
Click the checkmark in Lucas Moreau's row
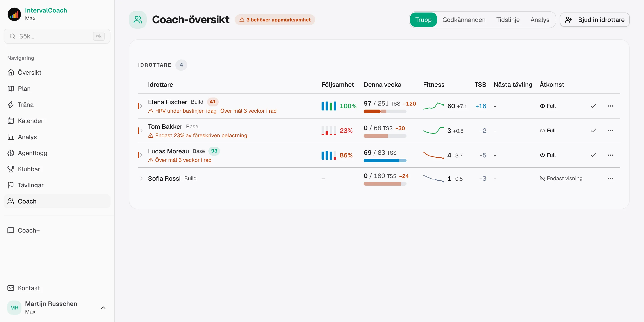click(593, 155)
